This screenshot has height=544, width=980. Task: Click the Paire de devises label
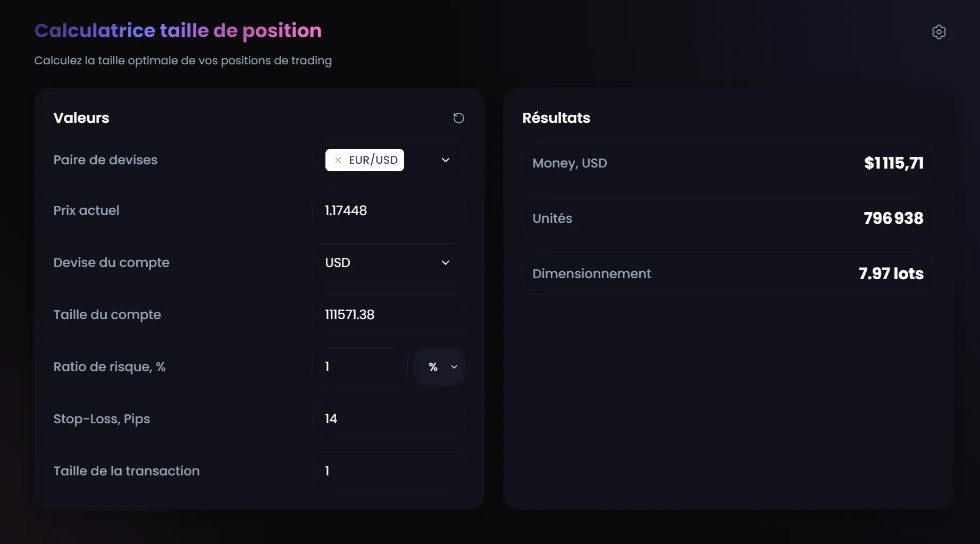click(x=105, y=160)
